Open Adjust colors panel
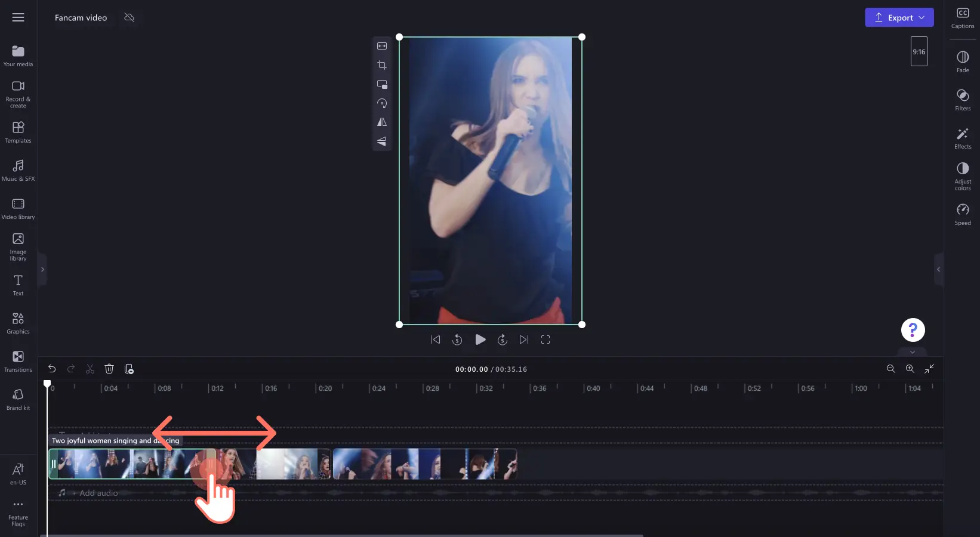Image resolution: width=980 pixels, height=537 pixels. pos(963,177)
